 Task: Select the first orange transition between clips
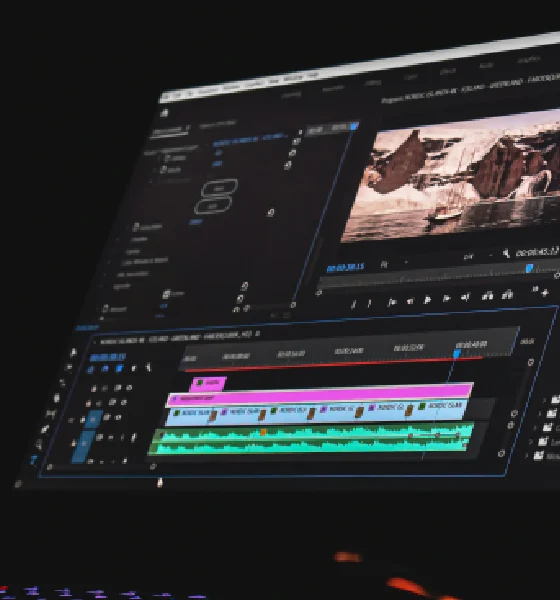click(x=213, y=416)
